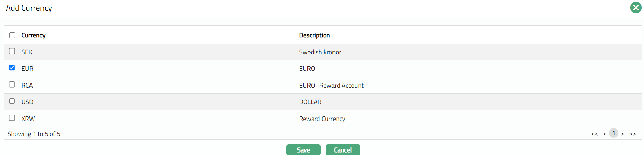
Task: Cancel adding currency
Action: pos(343,150)
